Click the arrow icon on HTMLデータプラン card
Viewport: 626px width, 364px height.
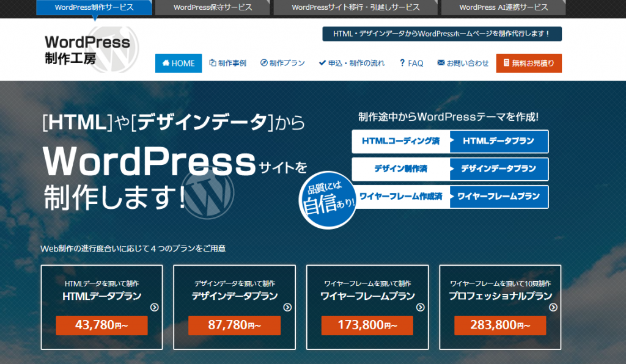[x=155, y=307]
